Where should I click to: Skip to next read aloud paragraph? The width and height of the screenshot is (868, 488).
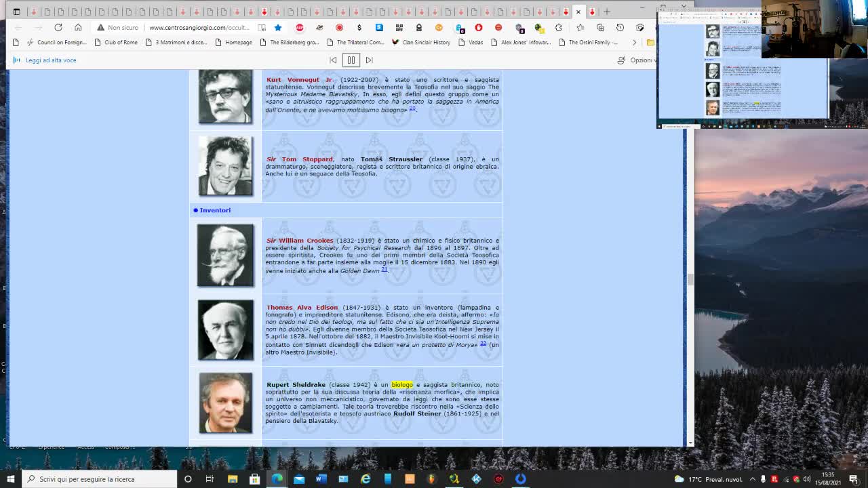click(370, 60)
